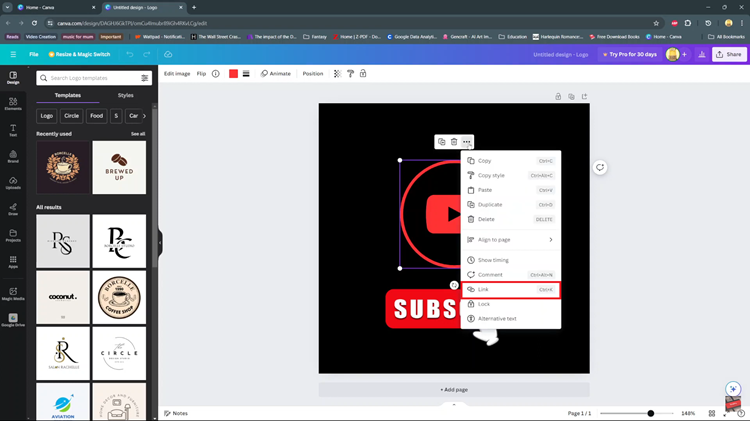Click the three-dots more options button
Screen dimensions: 750x421
(466, 142)
